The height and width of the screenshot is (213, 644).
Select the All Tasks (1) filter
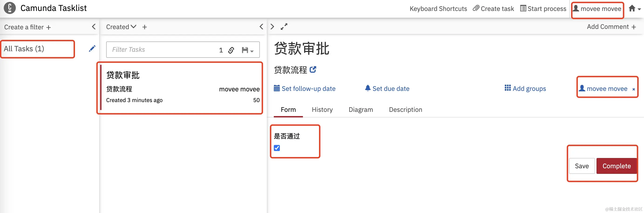tap(24, 49)
